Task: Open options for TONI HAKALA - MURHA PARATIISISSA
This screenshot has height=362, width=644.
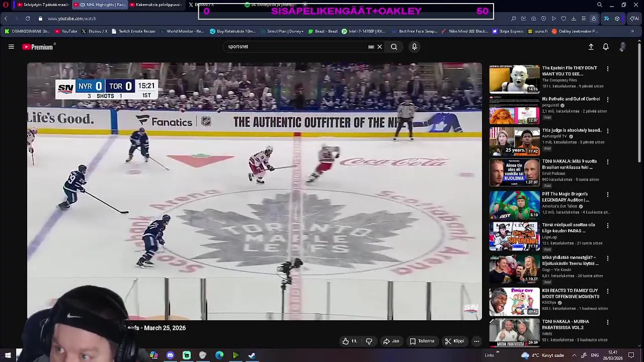Action: (x=607, y=322)
